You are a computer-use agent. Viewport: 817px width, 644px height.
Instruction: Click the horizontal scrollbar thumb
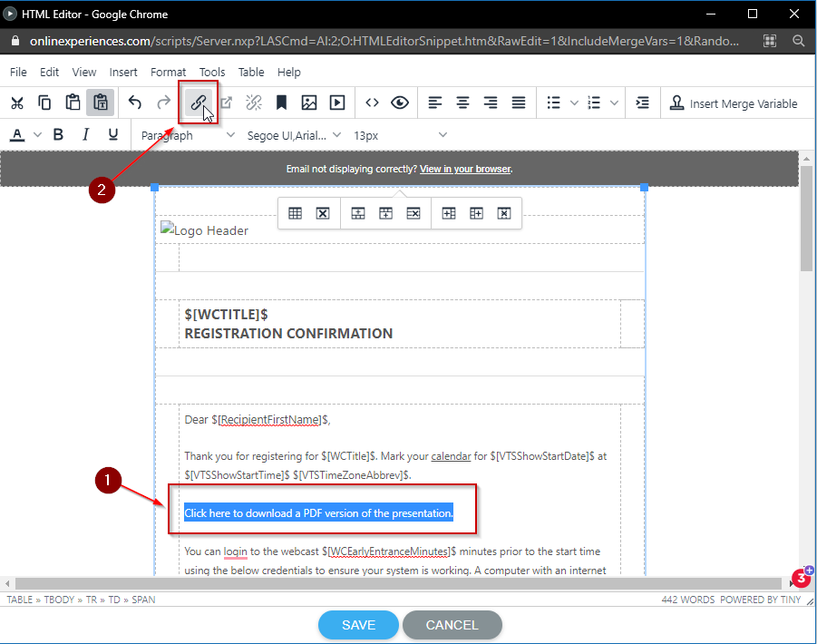pyautogui.click(x=399, y=583)
